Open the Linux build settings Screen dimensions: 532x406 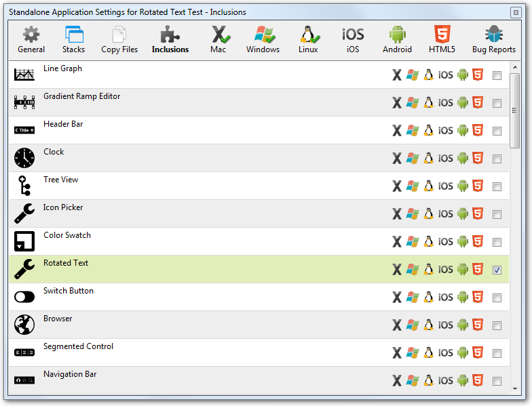click(x=308, y=39)
